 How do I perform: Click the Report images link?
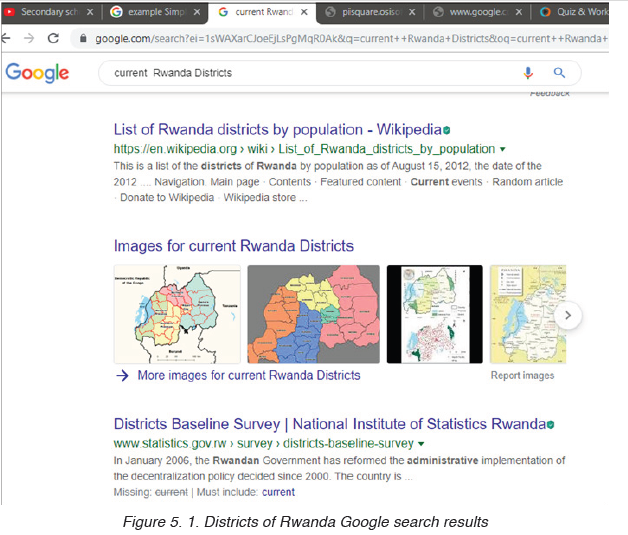522,376
